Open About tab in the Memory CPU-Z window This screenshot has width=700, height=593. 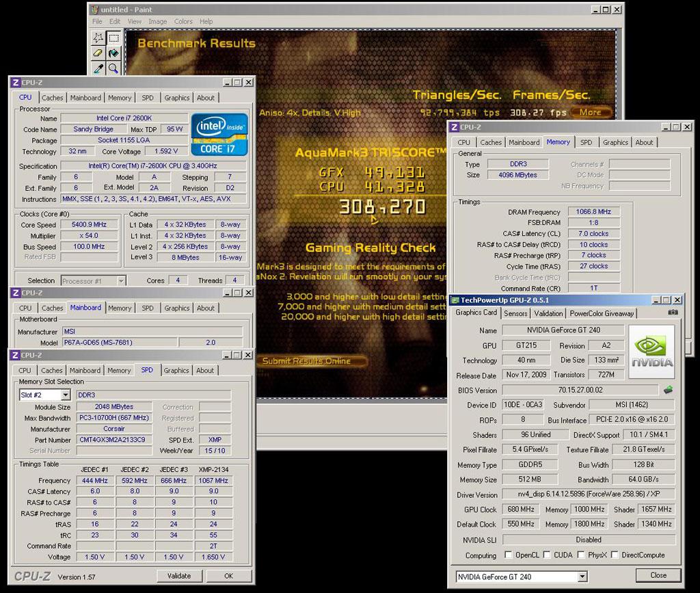point(644,142)
